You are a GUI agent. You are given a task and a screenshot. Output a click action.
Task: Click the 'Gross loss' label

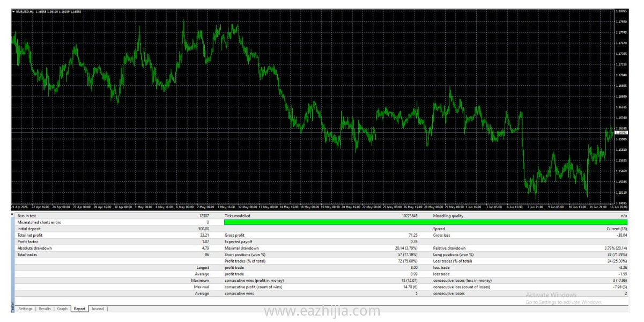(x=442, y=235)
